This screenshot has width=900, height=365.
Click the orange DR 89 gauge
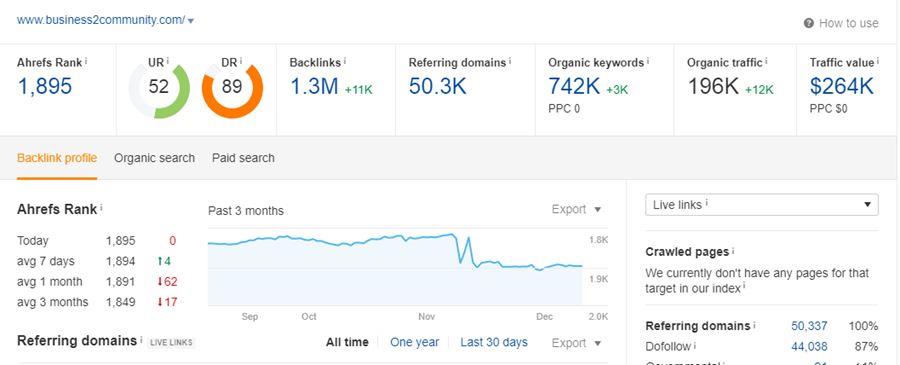232,88
